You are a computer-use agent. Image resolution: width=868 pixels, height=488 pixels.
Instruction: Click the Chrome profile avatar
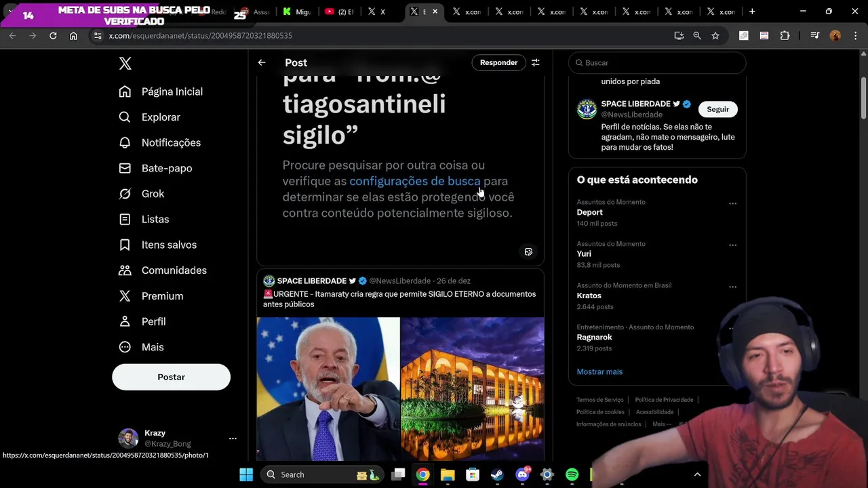[835, 35]
